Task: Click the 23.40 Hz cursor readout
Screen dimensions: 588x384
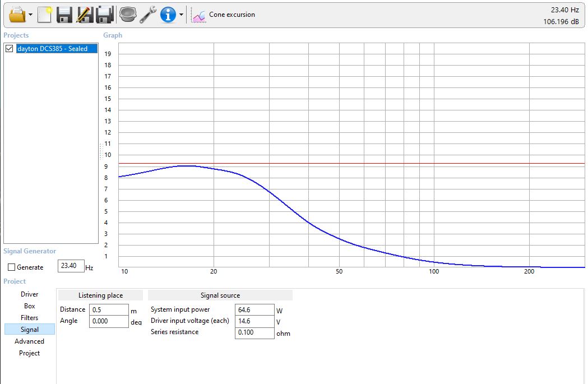Action: (x=565, y=10)
